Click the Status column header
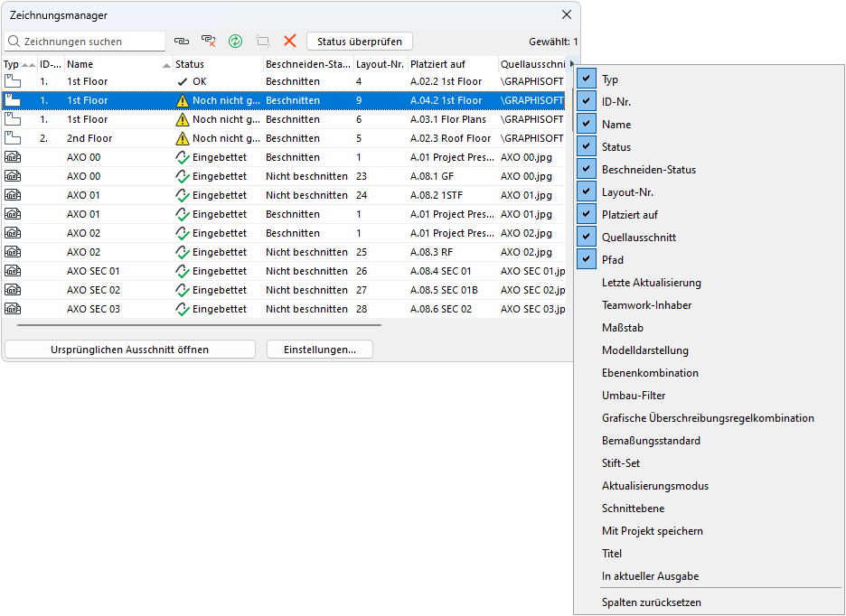 pyautogui.click(x=218, y=64)
